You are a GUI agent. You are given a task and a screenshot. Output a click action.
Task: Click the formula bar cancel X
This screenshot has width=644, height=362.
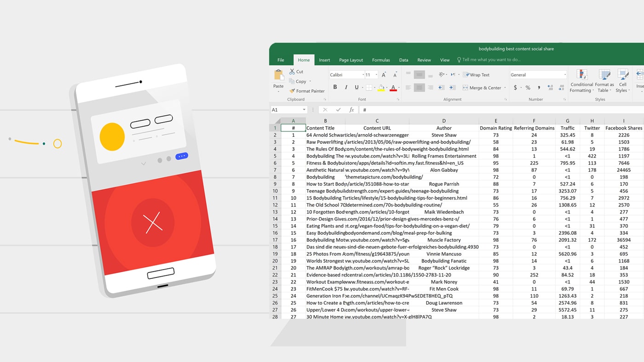(325, 110)
